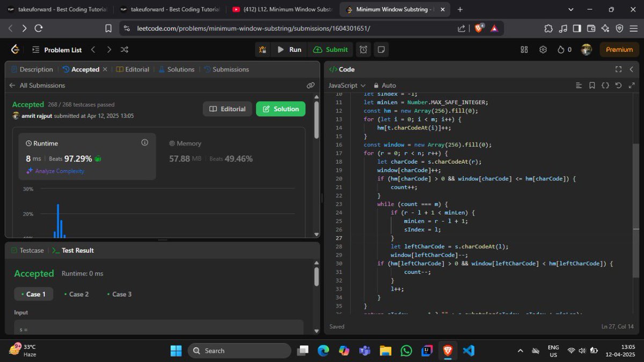Open the Solutions tab
This screenshot has width=644, height=362.
[181, 69]
